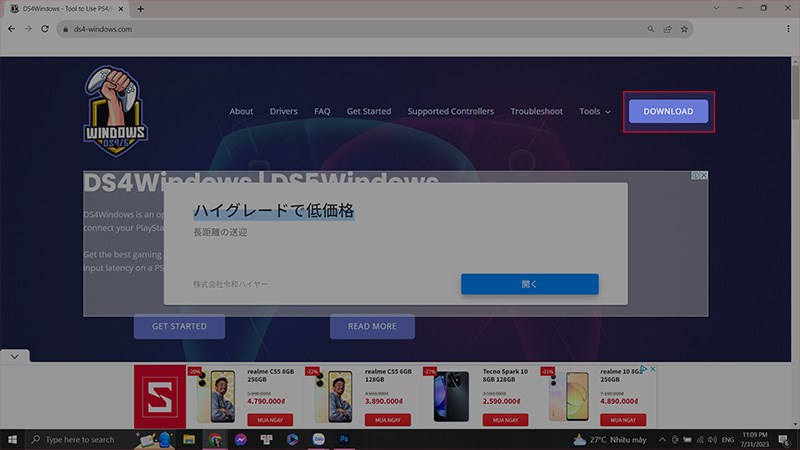The height and width of the screenshot is (450, 800).
Task: Close the bottom phone banner ad
Action: (x=653, y=368)
